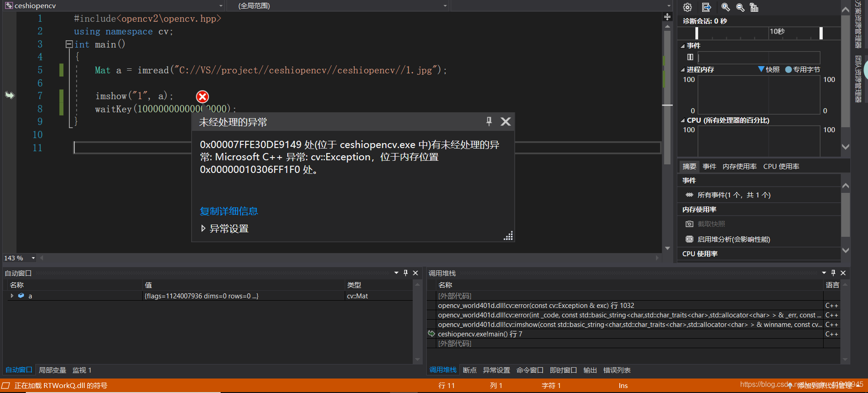
Task: Zoom in on the diagnostics timeline
Action: click(x=725, y=7)
